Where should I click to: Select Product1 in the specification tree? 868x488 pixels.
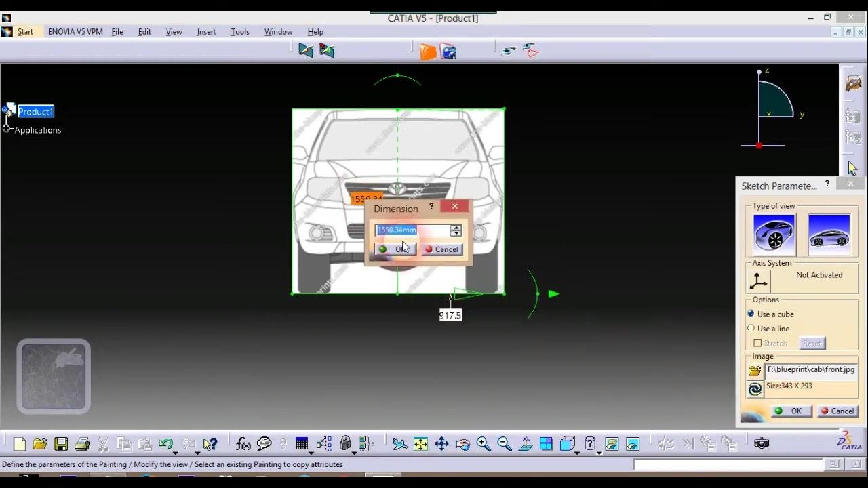(35, 112)
